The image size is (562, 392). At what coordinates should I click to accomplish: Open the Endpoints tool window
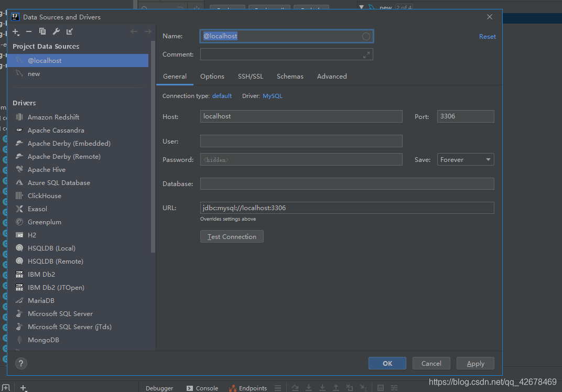pos(253,388)
